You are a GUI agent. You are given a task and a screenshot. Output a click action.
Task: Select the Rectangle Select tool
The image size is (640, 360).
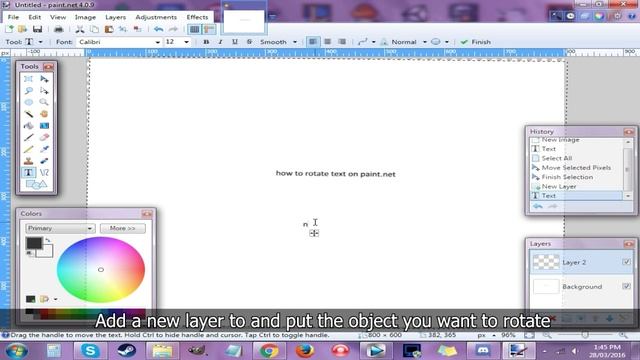(29, 79)
